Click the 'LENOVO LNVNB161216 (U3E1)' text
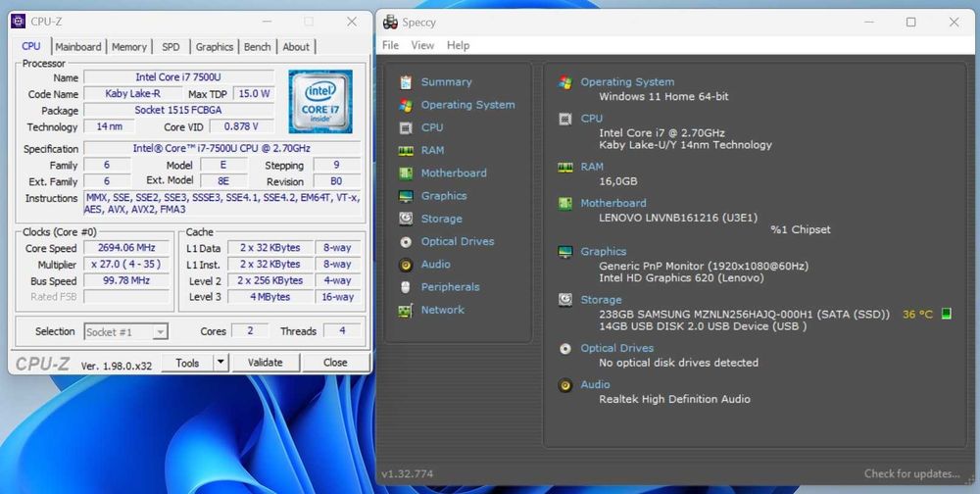This screenshot has height=494, width=980. click(x=678, y=218)
